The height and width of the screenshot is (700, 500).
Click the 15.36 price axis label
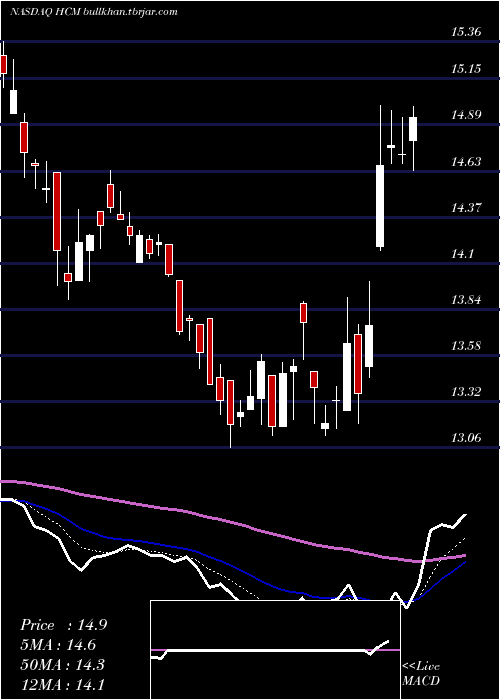[x=466, y=32]
